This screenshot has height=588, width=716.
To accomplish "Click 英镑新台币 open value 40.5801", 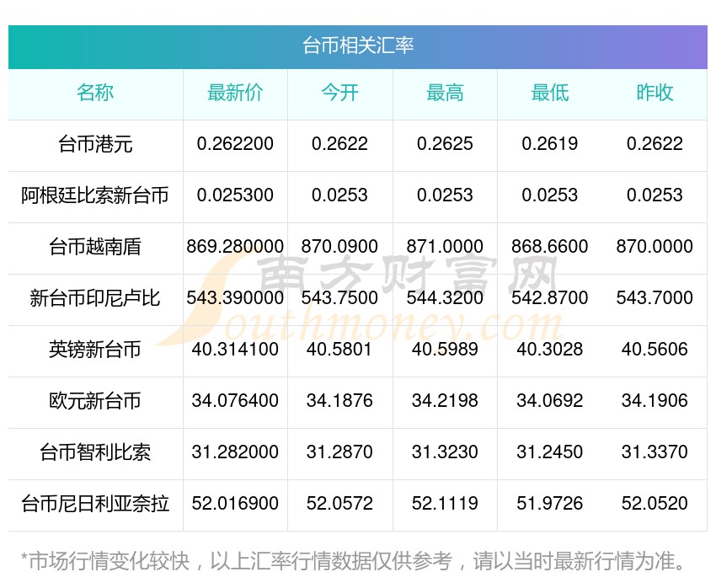I will [339, 350].
